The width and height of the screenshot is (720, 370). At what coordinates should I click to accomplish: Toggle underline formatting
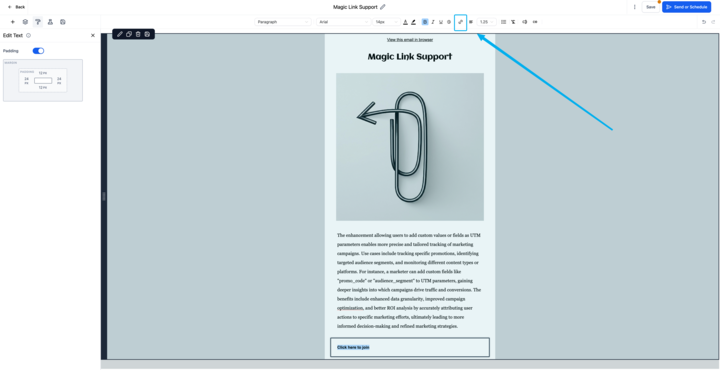pyautogui.click(x=441, y=22)
